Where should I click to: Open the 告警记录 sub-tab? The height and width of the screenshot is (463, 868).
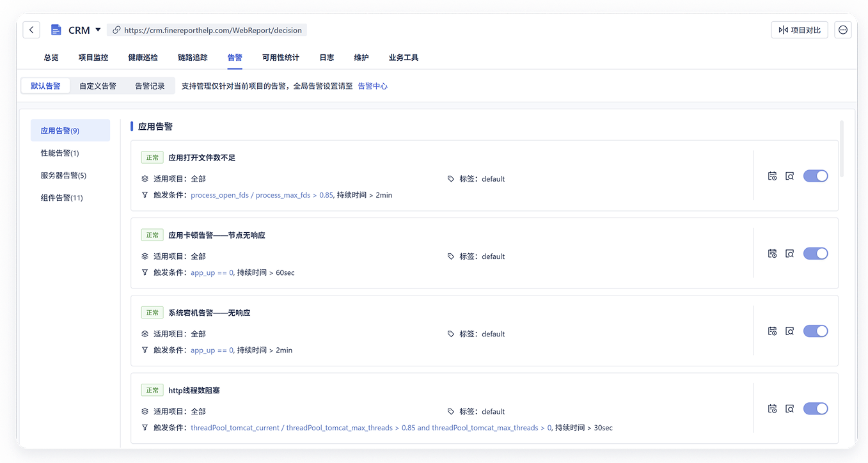[150, 86]
